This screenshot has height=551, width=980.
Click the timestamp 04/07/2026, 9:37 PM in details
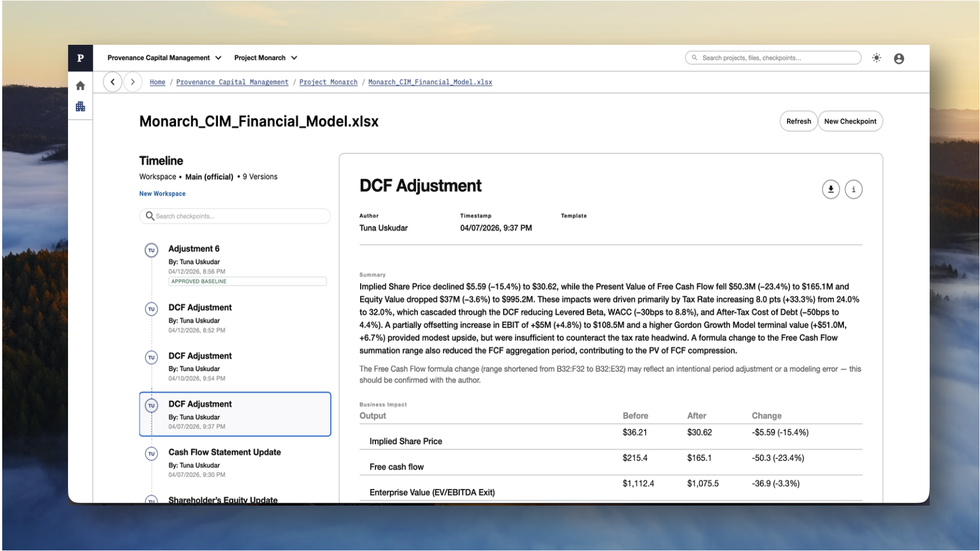[496, 227]
